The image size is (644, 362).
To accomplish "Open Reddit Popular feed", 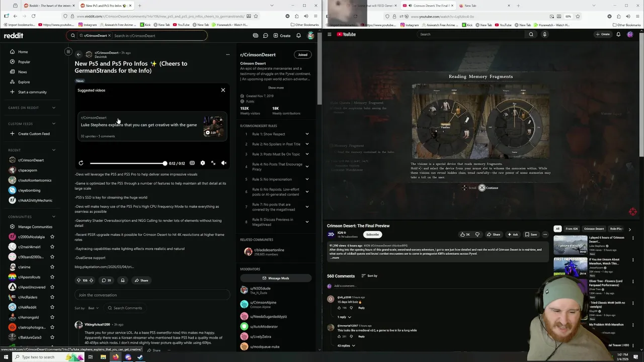I will [24, 62].
